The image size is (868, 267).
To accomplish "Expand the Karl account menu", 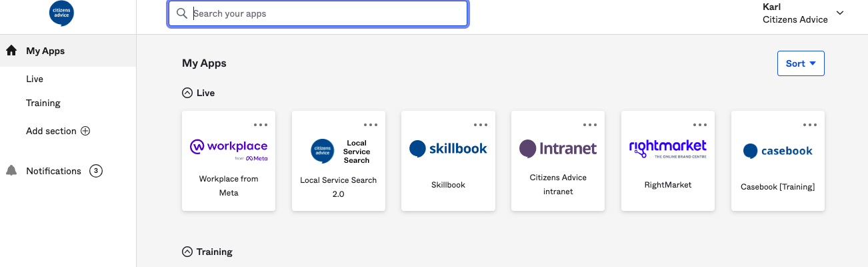I will [x=839, y=13].
